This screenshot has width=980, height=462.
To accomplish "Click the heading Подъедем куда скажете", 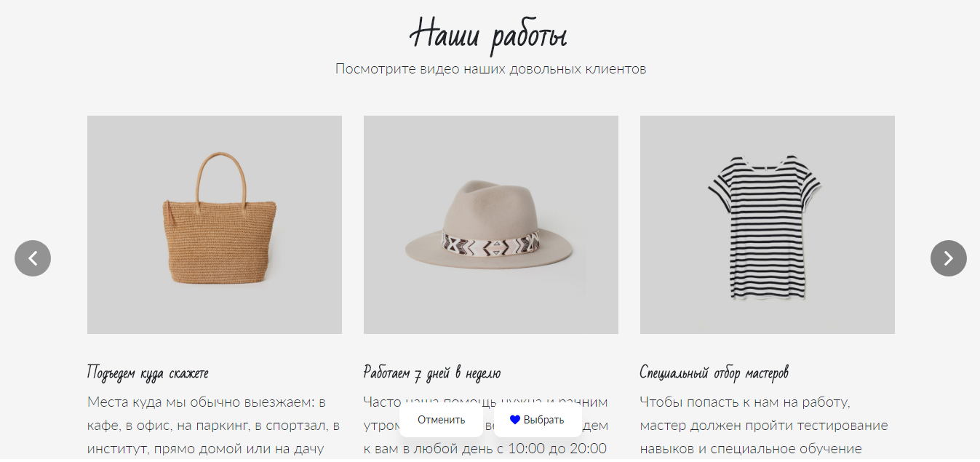I will (x=148, y=373).
